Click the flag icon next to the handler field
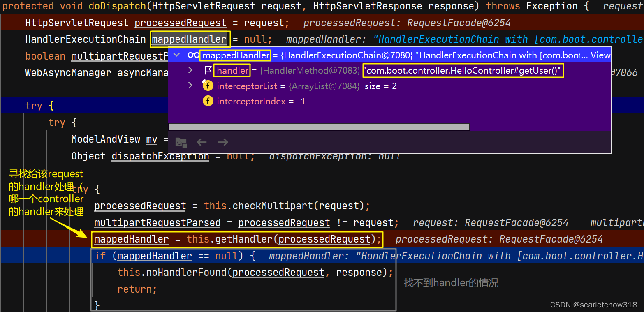 [x=208, y=70]
